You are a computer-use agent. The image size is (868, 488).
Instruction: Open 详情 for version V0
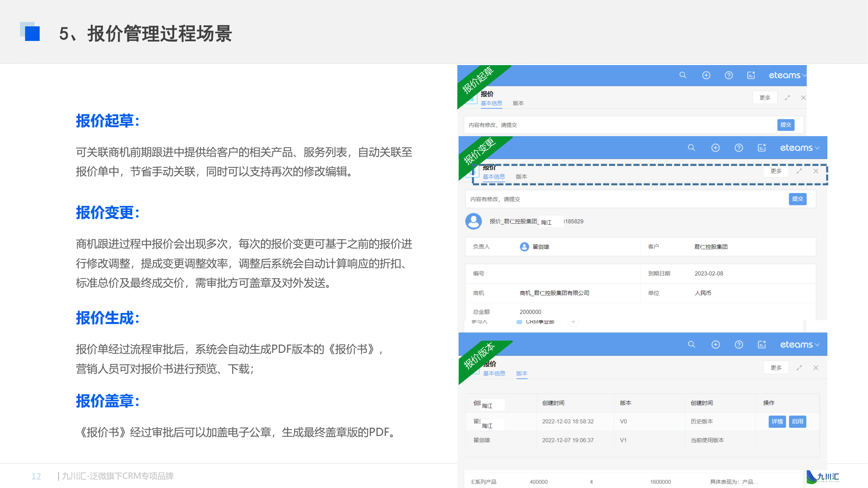[777, 421]
